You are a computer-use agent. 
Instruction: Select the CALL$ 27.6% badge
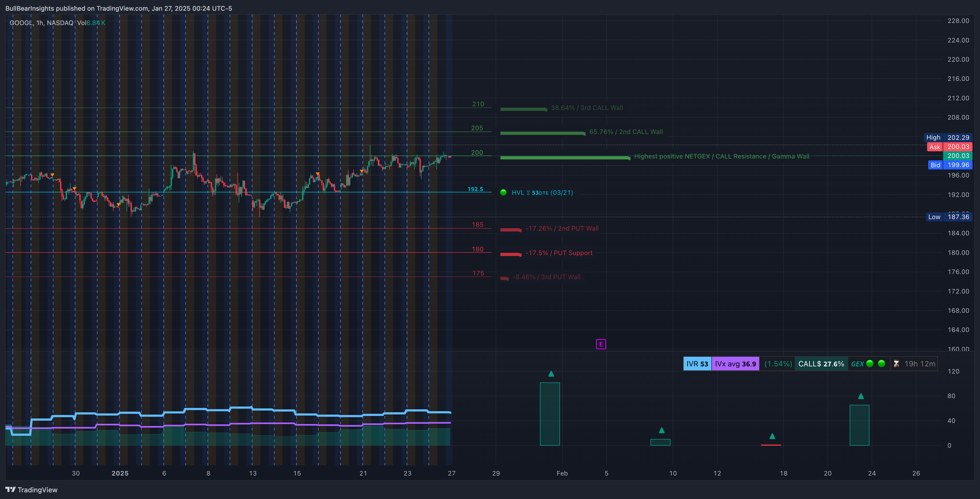click(x=821, y=364)
